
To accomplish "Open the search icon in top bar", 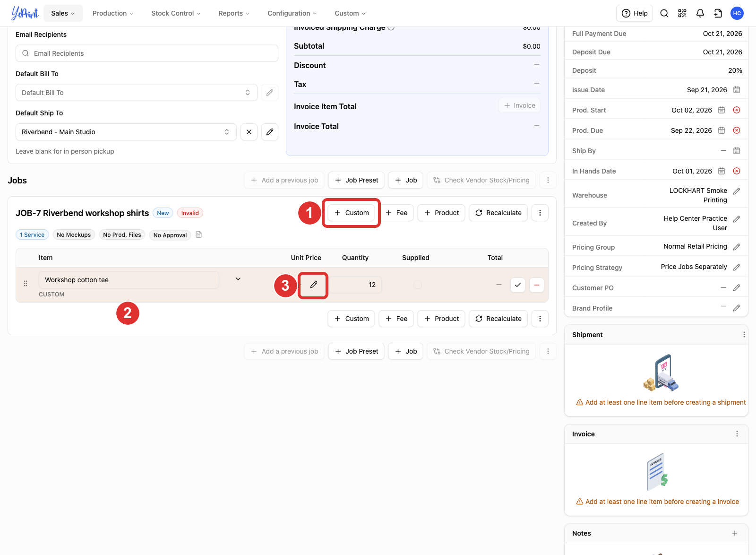I will pos(664,13).
